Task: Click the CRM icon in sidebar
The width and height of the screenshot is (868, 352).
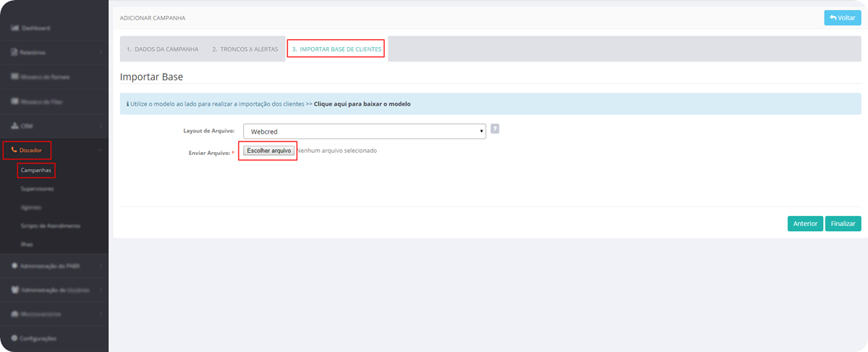Action: point(14,126)
